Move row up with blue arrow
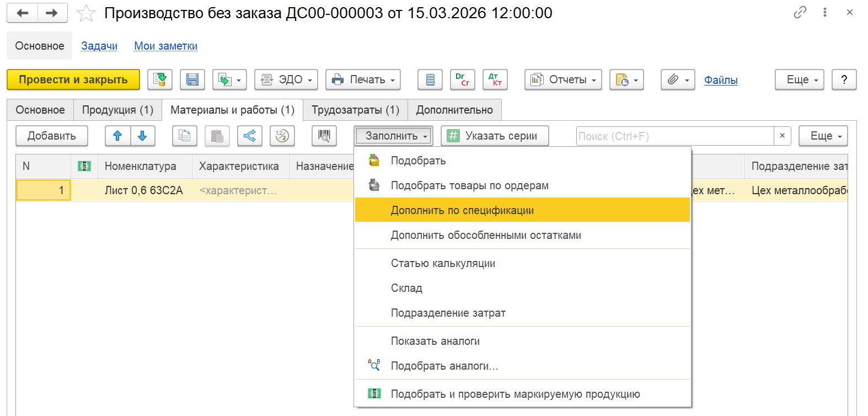Viewport: 868px width, 416px height. pos(117,136)
